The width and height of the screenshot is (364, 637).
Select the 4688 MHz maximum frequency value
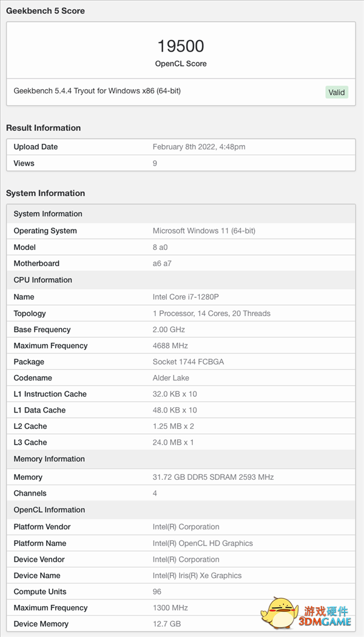coord(170,346)
